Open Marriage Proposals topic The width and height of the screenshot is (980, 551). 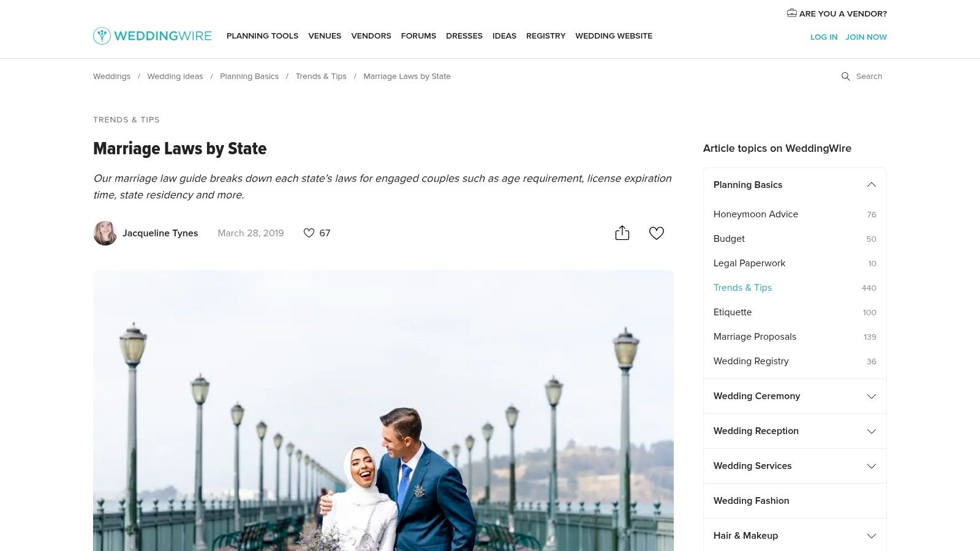point(755,337)
